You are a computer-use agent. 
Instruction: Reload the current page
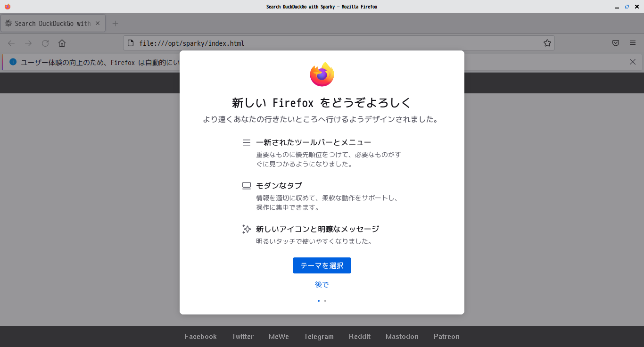45,43
